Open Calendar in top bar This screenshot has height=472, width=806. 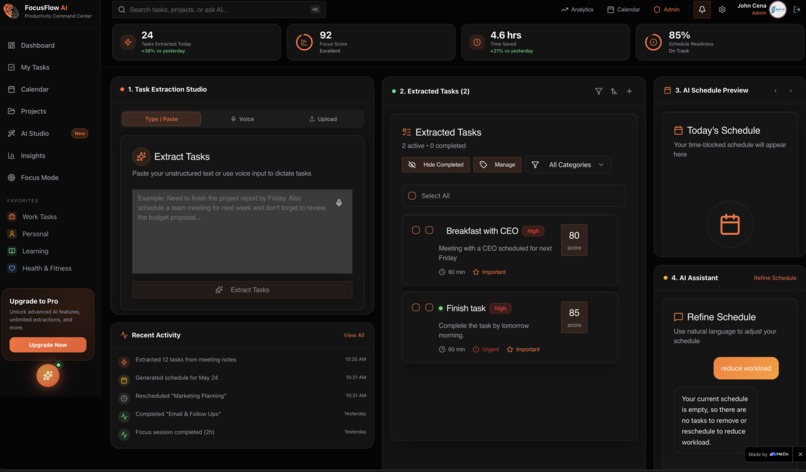click(623, 9)
